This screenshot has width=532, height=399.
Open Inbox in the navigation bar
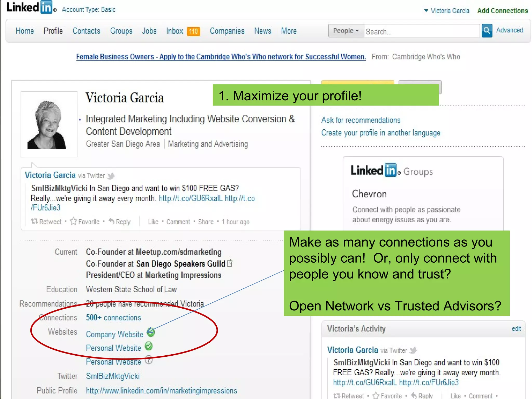tap(175, 31)
